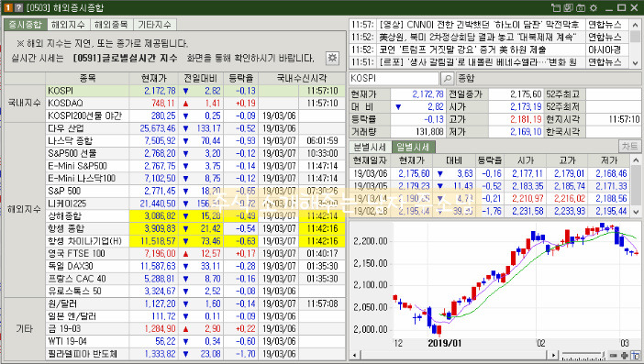This screenshot has width=644, height=364.
Task: Open notice settings gear beside the 0591 message
Action: [x=332, y=58]
